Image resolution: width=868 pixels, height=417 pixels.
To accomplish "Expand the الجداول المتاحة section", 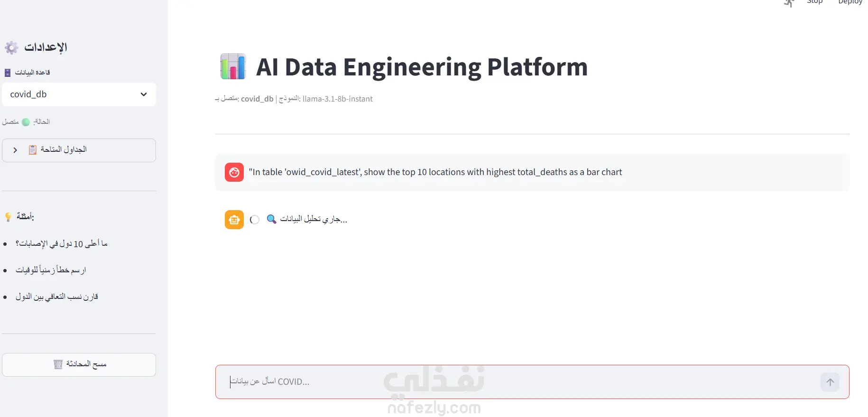I will [79, 150].
